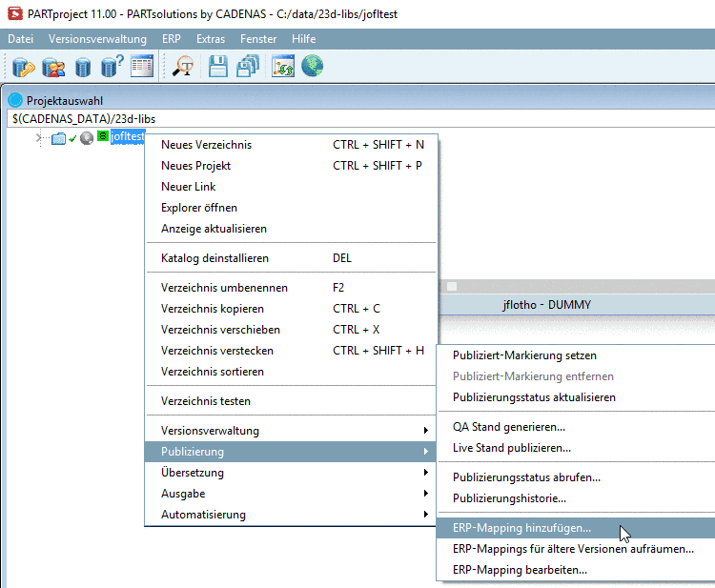715x588 pixels.
Task: Click the save all disks icon
Action: click(x=248, y=66)
